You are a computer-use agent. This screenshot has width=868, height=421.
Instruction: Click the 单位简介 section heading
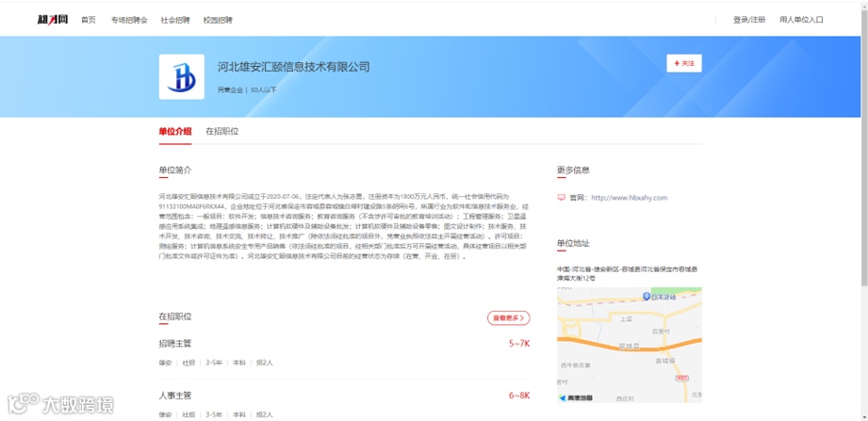point(175,170)
